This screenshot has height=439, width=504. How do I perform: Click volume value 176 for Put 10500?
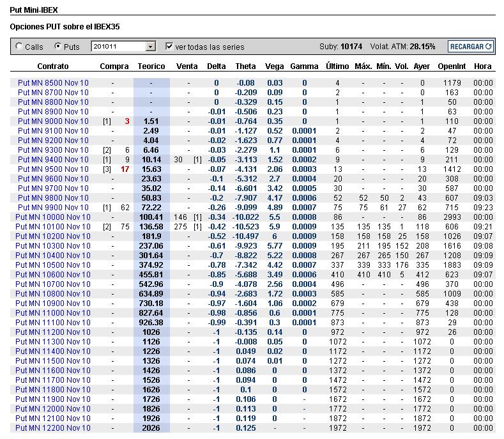(x=402, y=265)
